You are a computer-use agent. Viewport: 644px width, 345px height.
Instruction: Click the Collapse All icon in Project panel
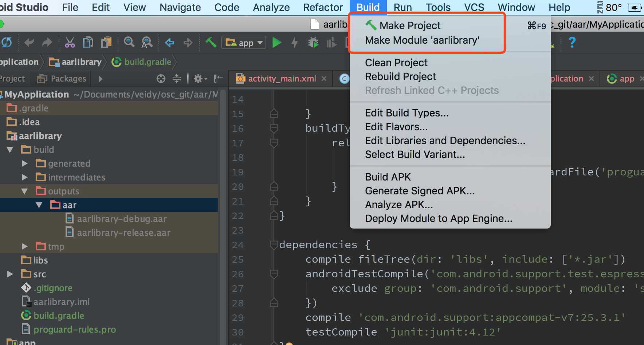177,79
